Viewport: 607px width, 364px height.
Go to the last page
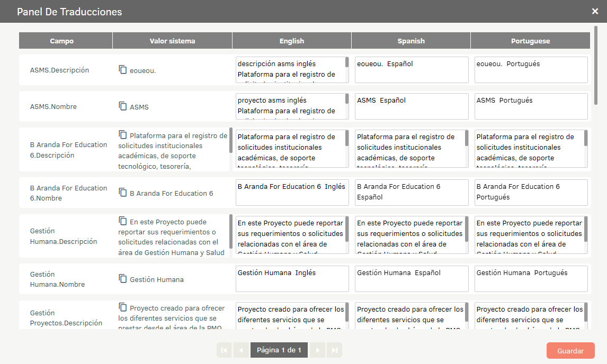(x=334, y=350)
